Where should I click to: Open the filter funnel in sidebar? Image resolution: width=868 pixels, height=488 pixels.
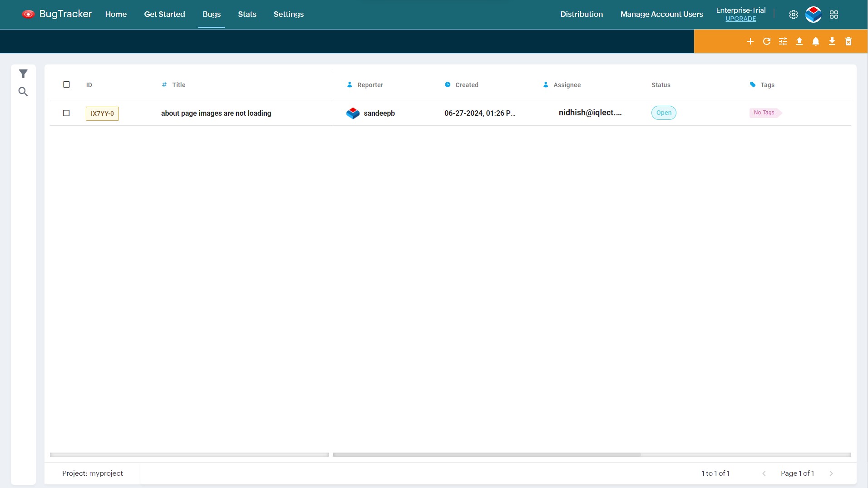pyautogui.click(x=23, y=74)
